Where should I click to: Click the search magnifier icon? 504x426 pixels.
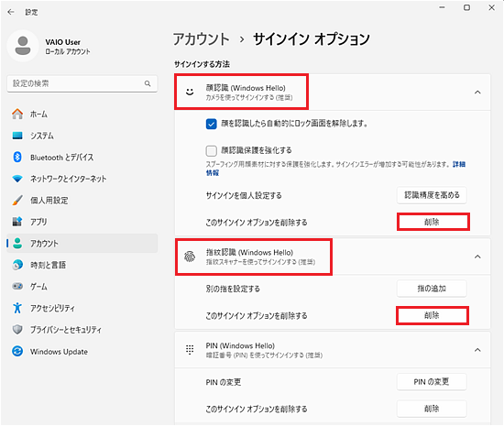pos(148,83)
